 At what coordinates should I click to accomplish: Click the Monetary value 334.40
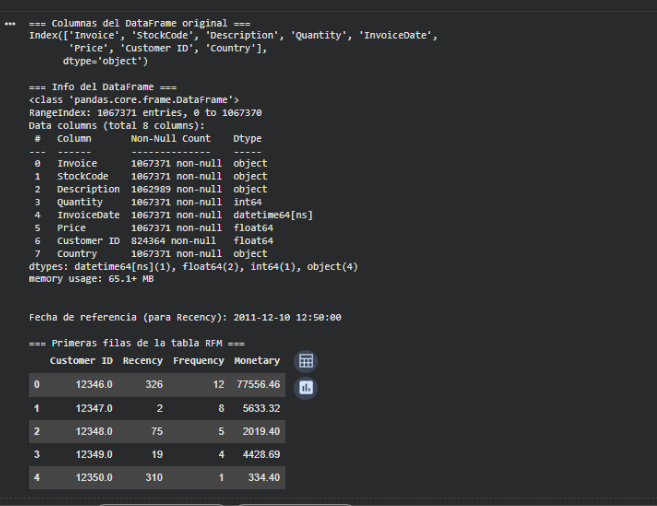264,480
